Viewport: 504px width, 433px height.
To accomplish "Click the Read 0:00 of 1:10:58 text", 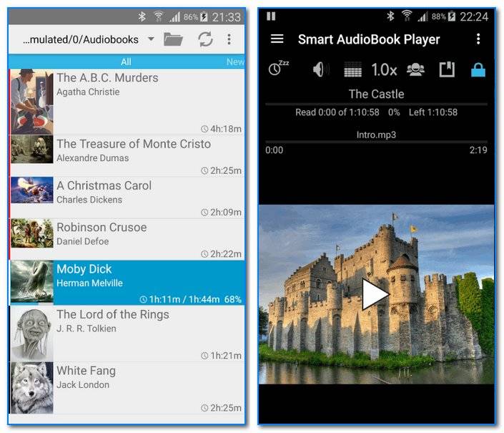I will click(x=337, y=112).
